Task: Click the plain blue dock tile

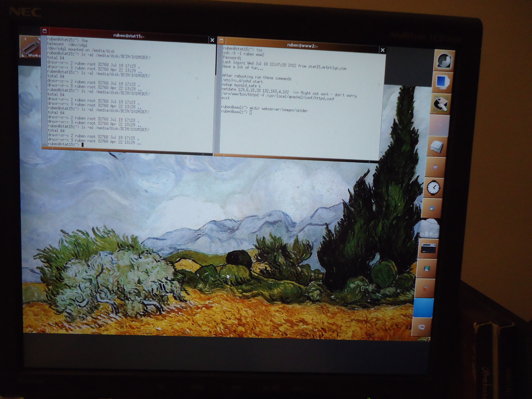Action: 424,308
